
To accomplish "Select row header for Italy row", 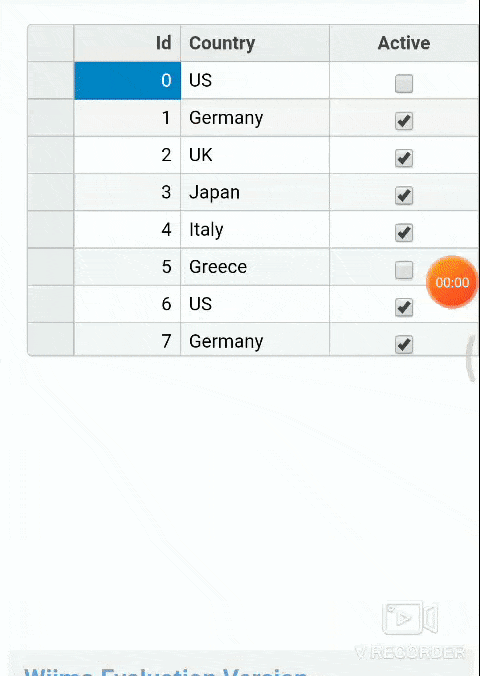I will tap(51, 229).
